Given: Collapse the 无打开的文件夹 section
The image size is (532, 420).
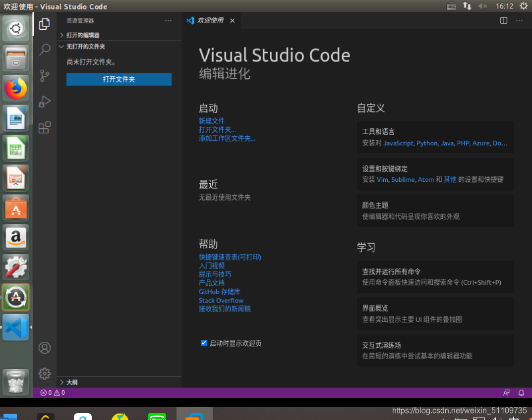Looking at the screenshot, I should [119, 47].
